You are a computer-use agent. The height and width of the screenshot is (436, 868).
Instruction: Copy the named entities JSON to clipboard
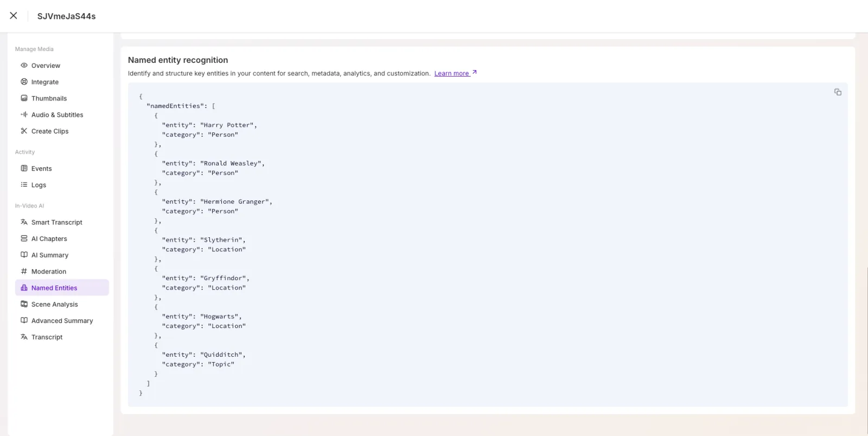tap(838, 92)
